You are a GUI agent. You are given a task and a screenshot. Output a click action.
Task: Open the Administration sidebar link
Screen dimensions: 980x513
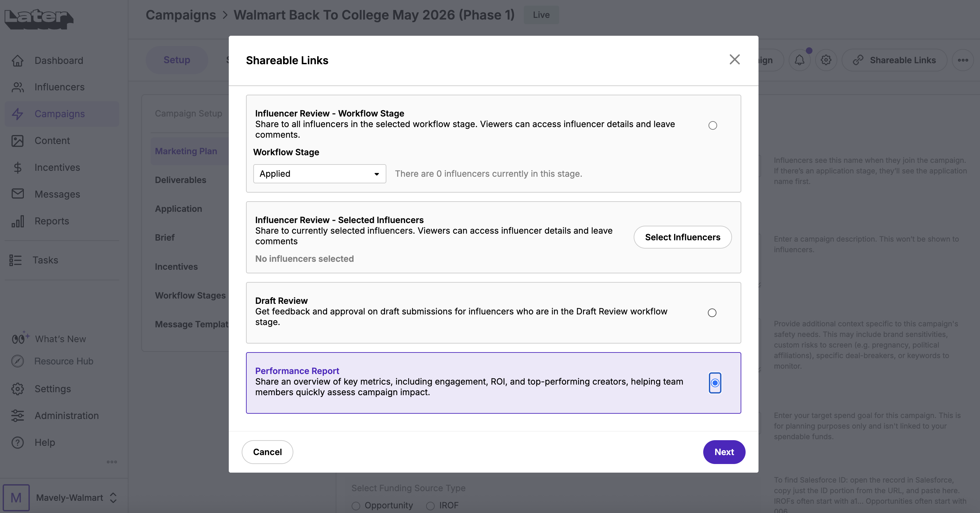[x=67, y=416]
